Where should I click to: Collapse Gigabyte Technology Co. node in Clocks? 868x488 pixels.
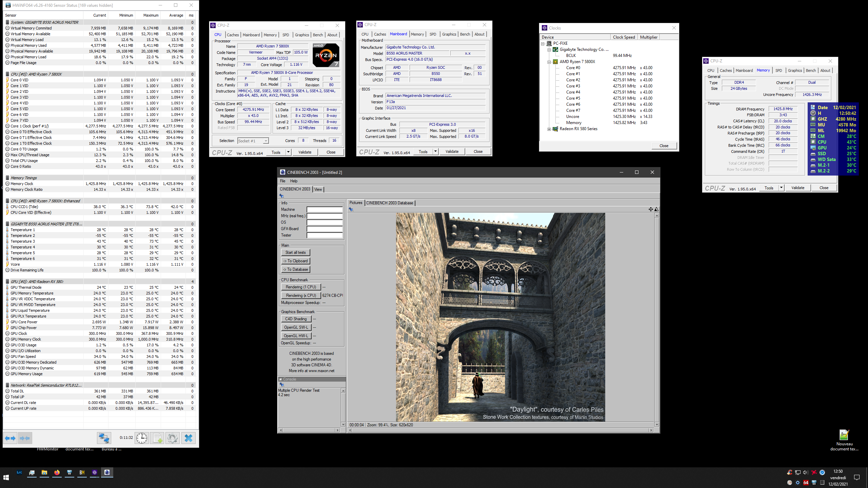point(549,49)
